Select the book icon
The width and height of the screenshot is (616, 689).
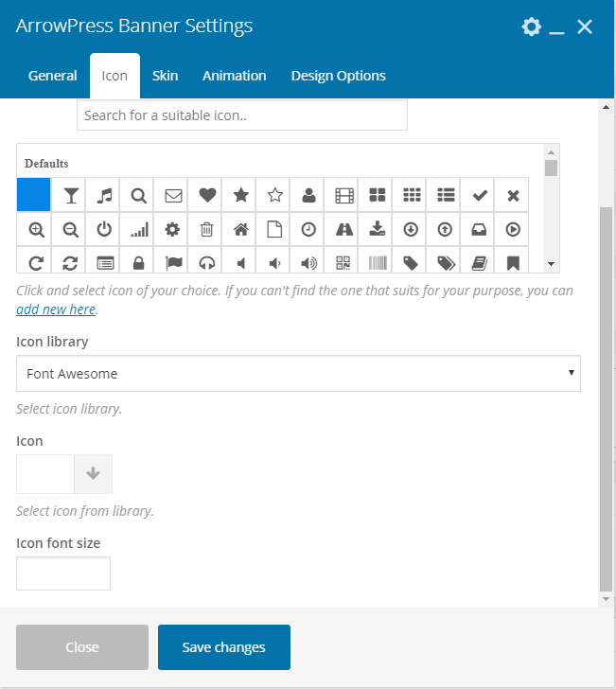(480, 263)
